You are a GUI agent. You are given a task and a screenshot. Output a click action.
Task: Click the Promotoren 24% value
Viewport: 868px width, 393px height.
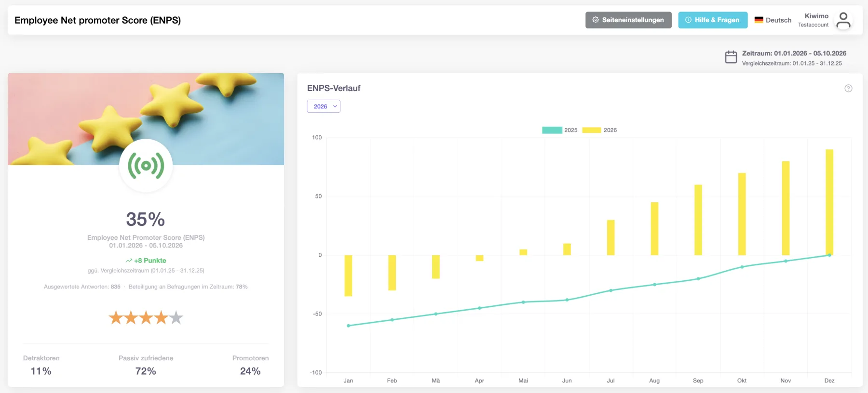coord(250,371)
